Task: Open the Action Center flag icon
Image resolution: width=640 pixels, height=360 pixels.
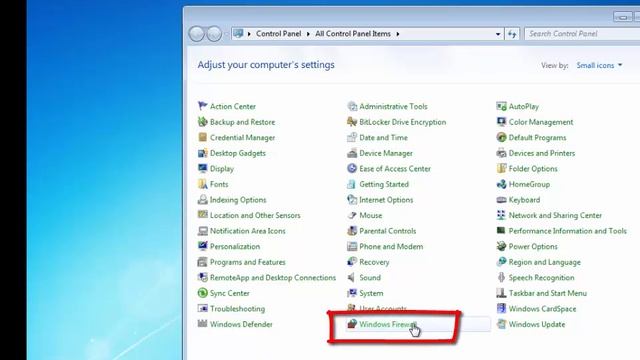Action: 202,106
